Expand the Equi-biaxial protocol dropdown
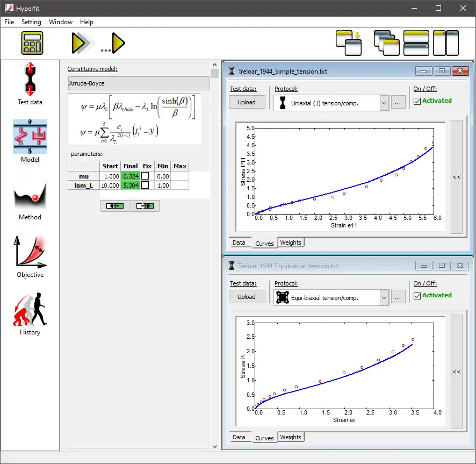 pos(384,297)
